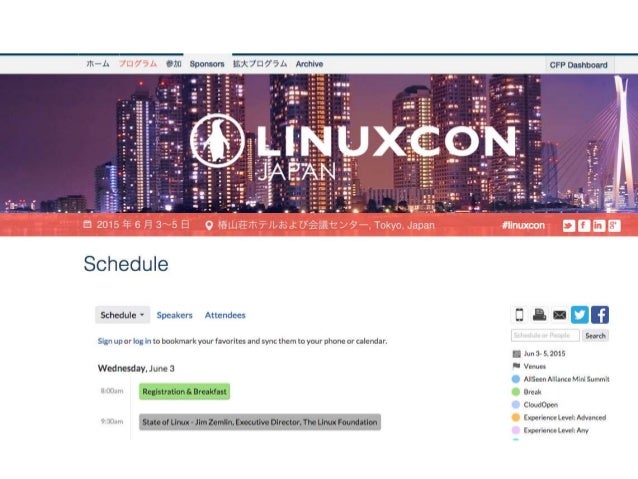Click orange Experience Level Advanced dot
638x479 pixels.
516,417
